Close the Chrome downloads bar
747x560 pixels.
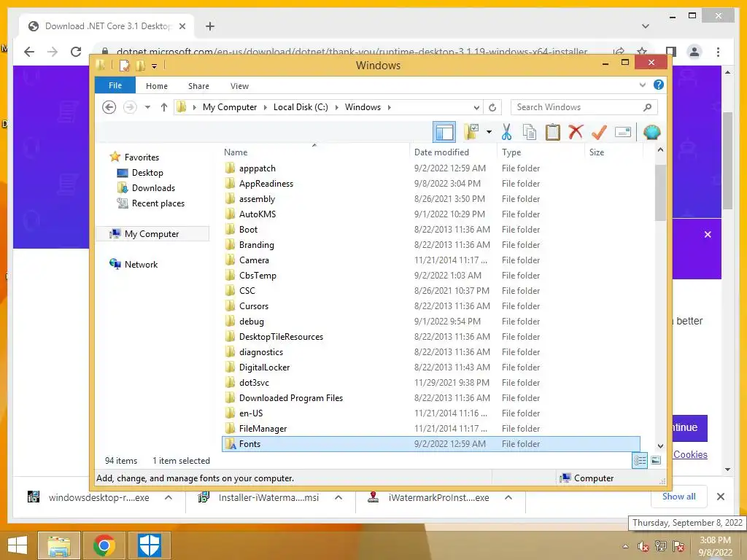coord(721,497)
